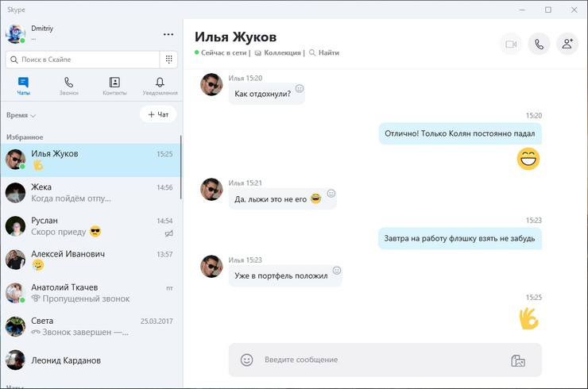Image resolution: width=588 pixels, height=389 pixels.
Task: Click the Найти link in chat header
Action: coord(324,53)
